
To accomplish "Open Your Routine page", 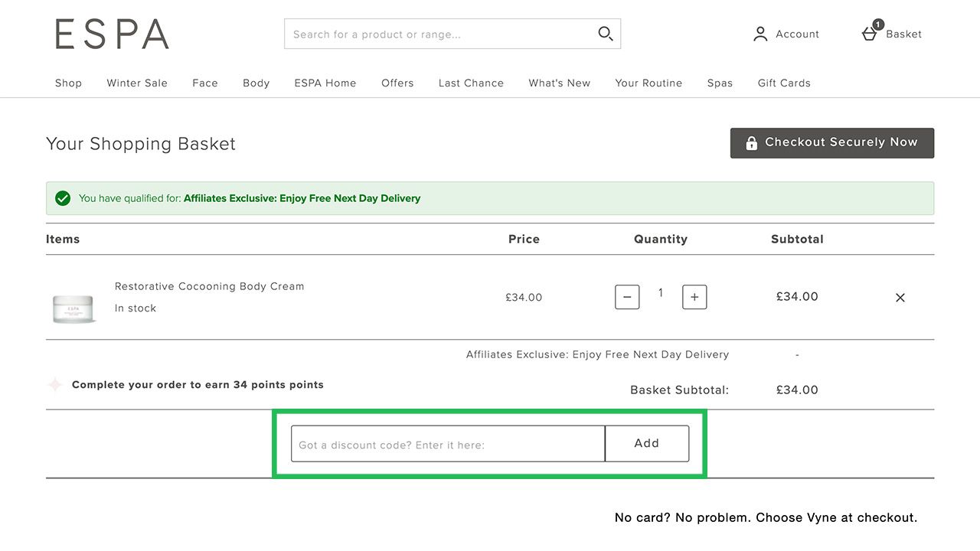I will [648, 83].
